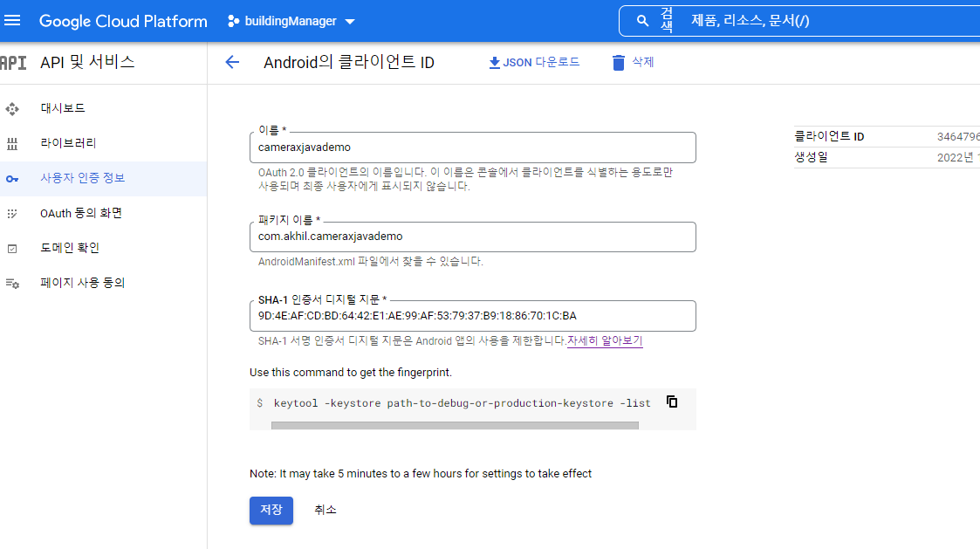Click the search magnifier icon
980x549 pixels.
pyautogui.click(x=642, y=21)
